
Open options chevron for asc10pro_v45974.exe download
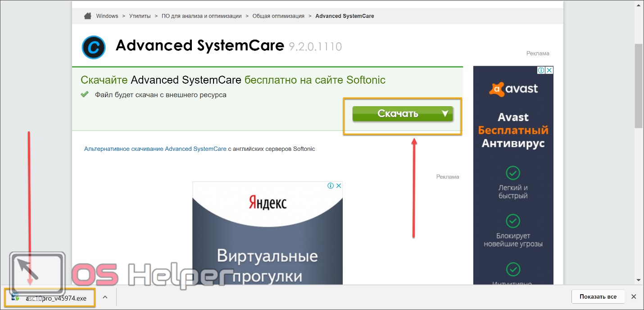pos(104,297)
